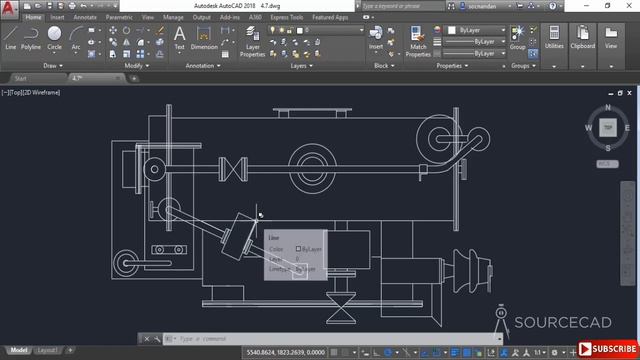Open the AutoCAD application menu (red A)
The image size is (640, 360).
[x=9, y=9]
